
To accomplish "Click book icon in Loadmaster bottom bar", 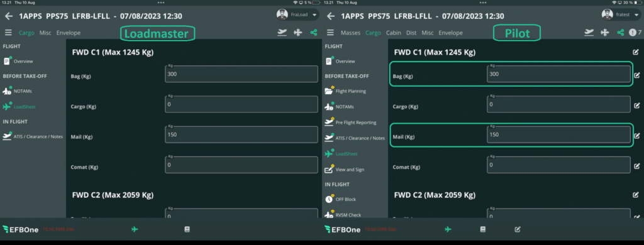I will [187, 229].
